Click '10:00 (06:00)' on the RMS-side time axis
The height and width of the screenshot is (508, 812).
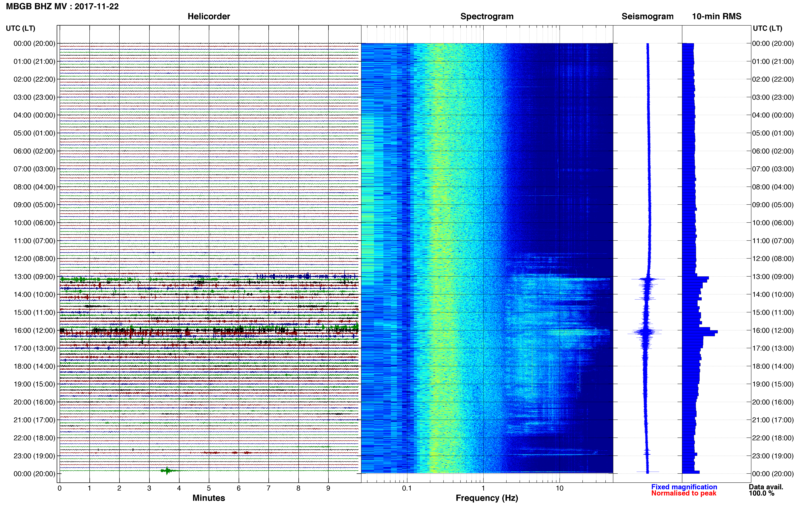[773, 223]
